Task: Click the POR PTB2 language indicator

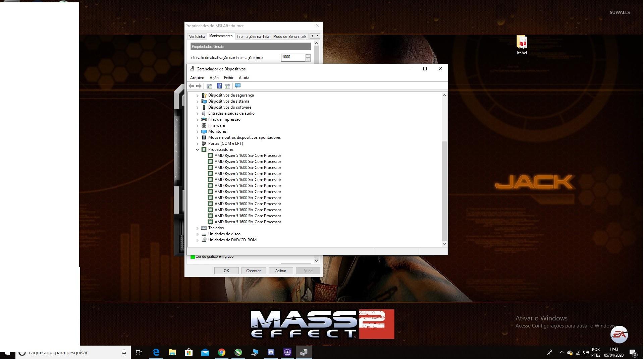Action: 596,352
